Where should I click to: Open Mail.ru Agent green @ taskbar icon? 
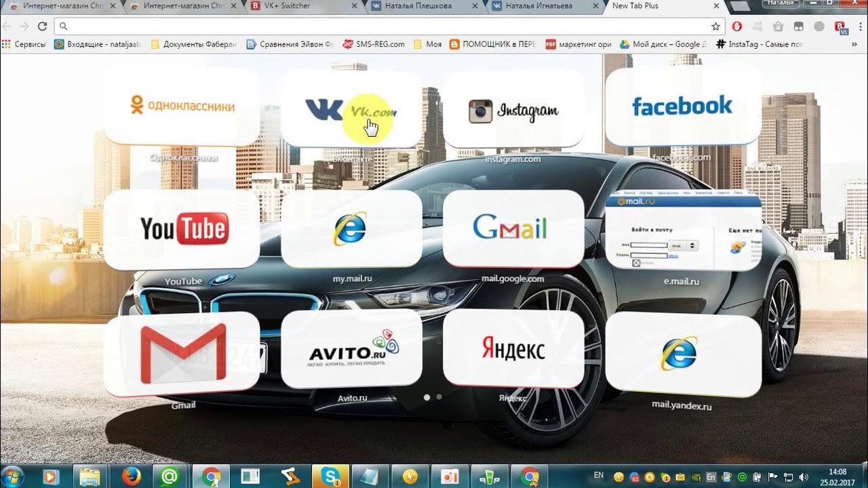coord(170,476)
